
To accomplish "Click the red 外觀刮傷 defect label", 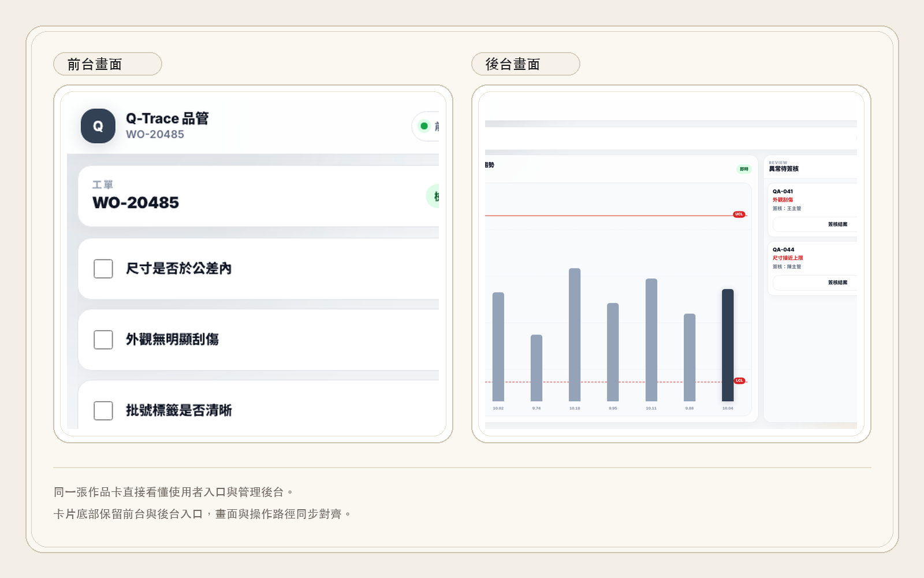I will [783, 200].
